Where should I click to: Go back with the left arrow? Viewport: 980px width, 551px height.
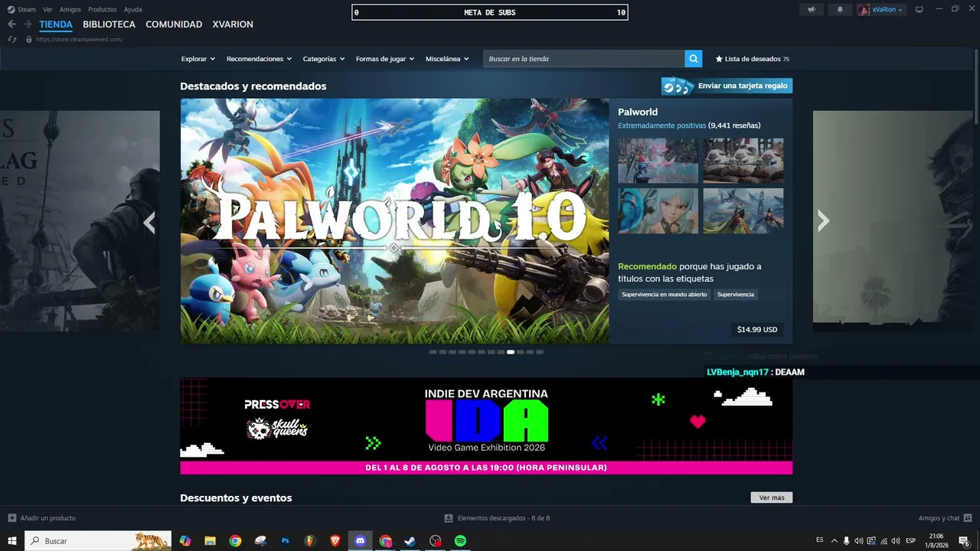pos(11,24)
